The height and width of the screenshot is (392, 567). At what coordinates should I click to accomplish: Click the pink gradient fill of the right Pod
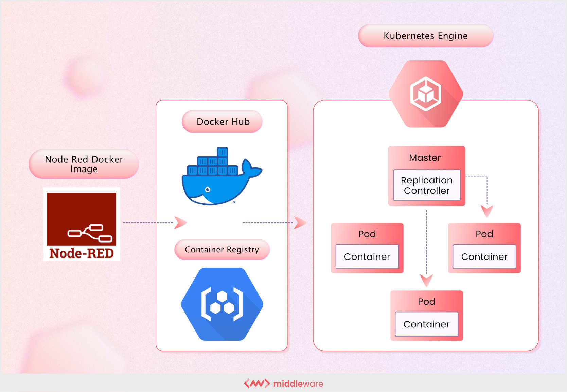484,234
